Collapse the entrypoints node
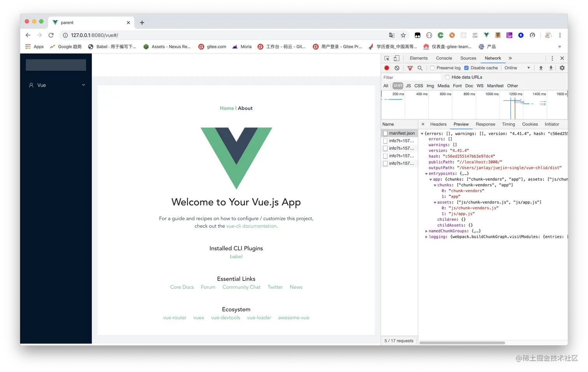The image size is (588, 372). pyautogui.click(x=427, y=174)
